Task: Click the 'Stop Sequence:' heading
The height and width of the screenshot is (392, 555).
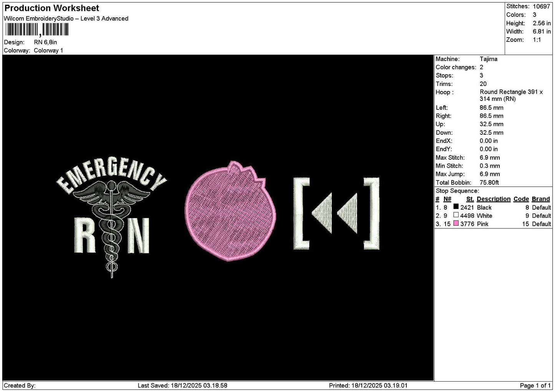Action: pos(457,191)
